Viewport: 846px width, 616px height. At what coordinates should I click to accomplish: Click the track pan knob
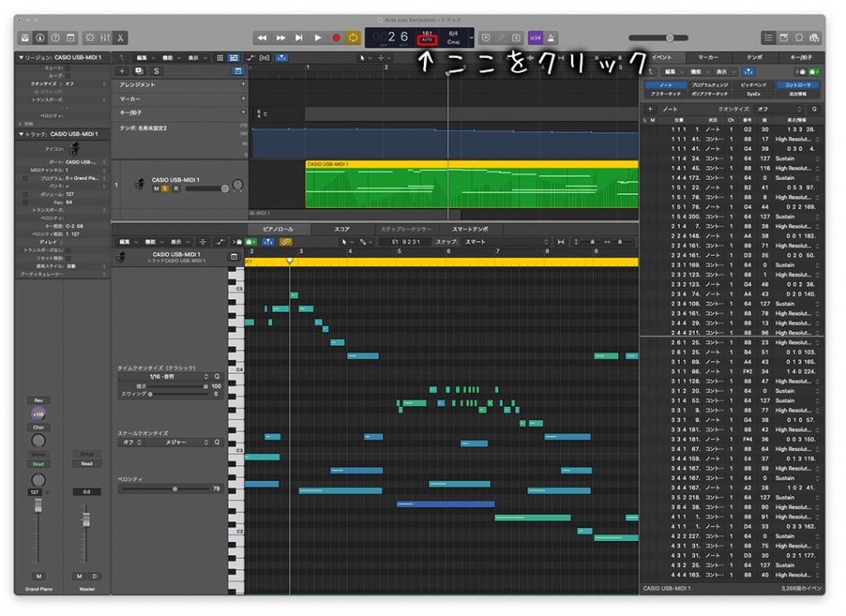237,186
